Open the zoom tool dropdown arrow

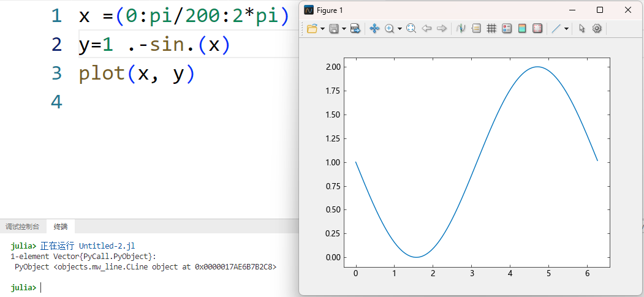click(x=400, y=29)
